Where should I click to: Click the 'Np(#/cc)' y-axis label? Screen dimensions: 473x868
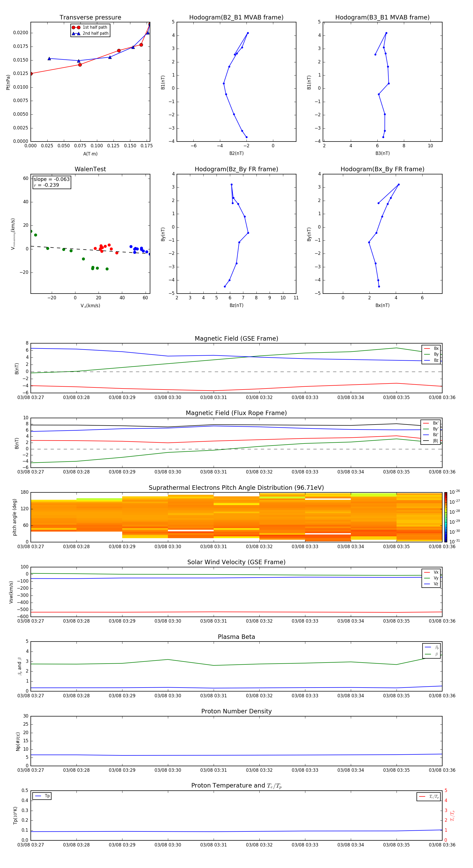(x=18, y=741)
